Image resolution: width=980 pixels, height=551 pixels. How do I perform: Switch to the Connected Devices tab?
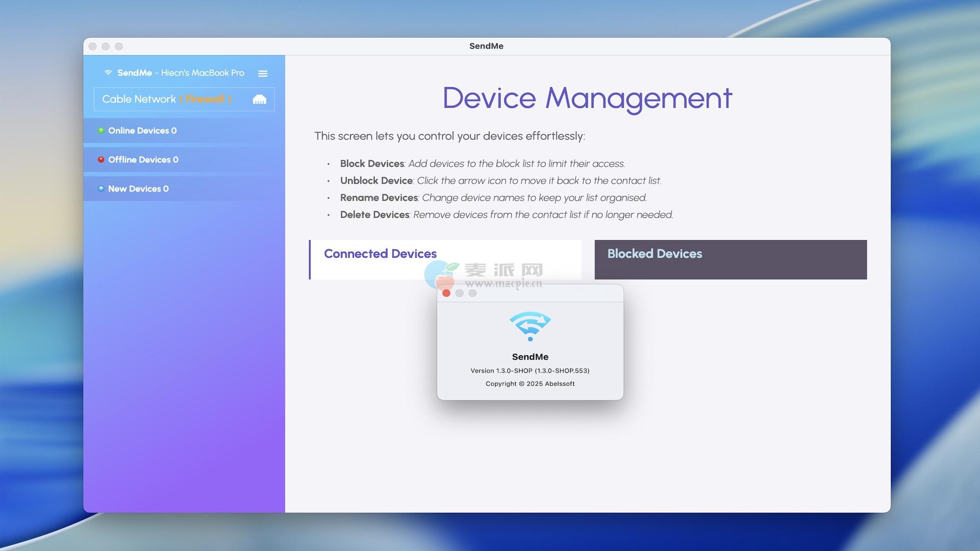click(380, 254)
